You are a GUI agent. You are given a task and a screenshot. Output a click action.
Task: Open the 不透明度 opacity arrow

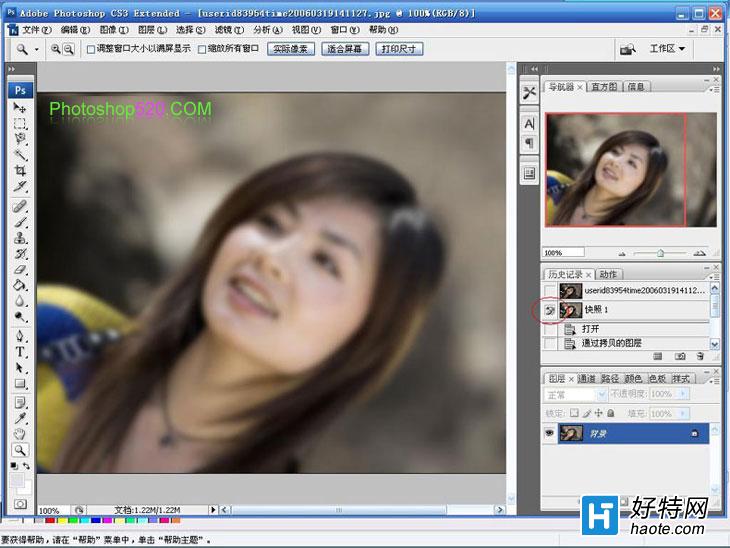[683, 394]
